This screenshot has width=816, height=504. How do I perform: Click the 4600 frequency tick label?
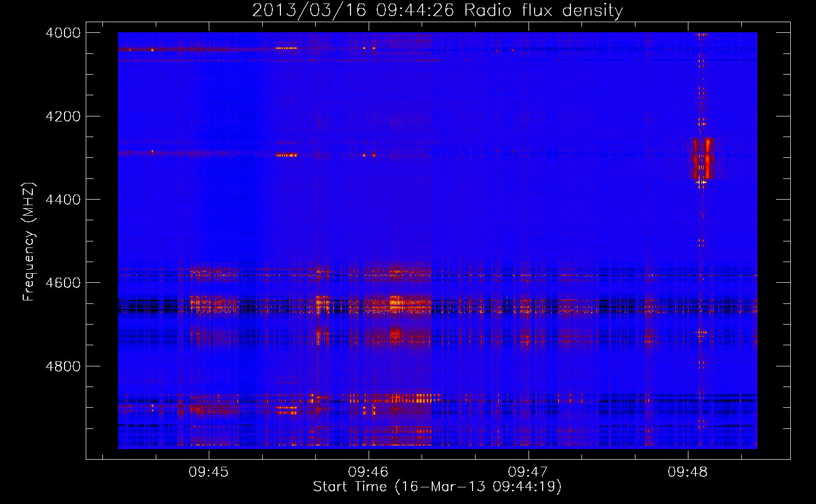click(63, 283)
